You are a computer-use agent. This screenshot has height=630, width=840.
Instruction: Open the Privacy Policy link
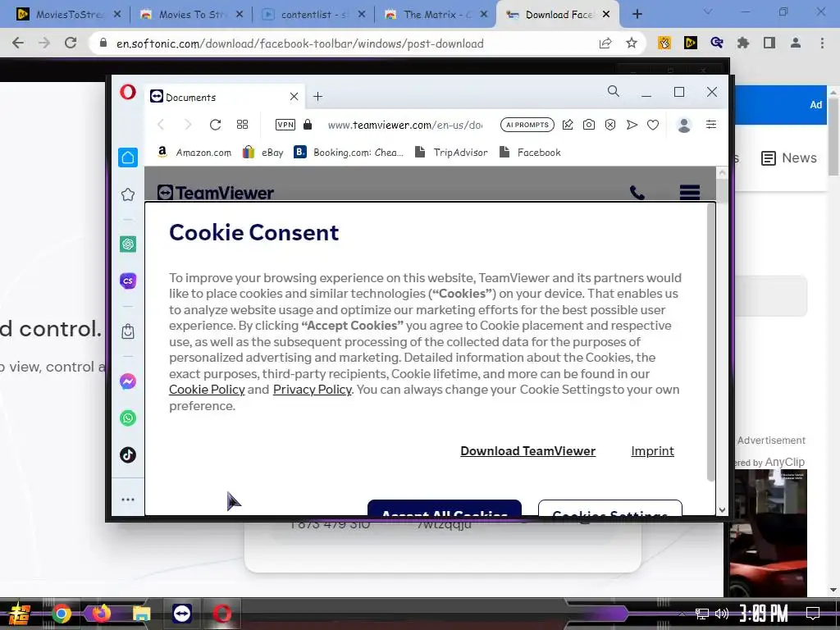pos(313,390)
